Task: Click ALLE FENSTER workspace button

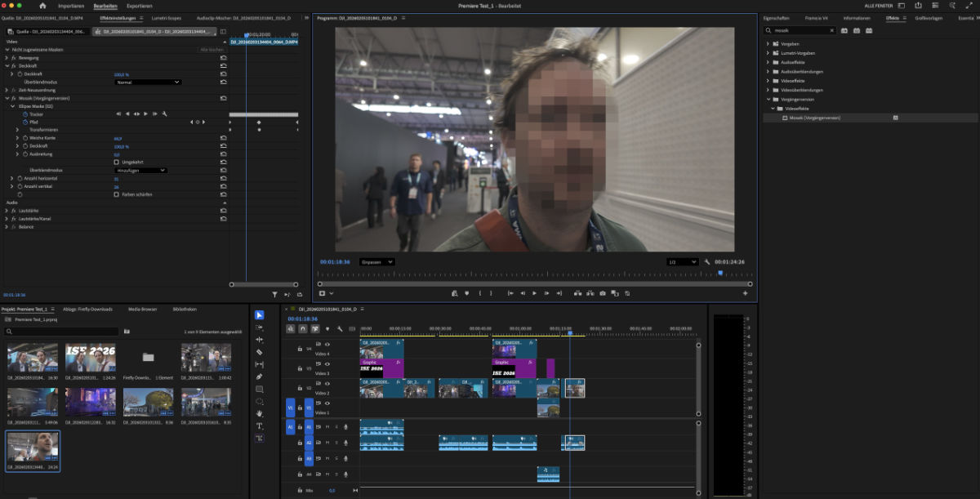Action: (880, 6)
